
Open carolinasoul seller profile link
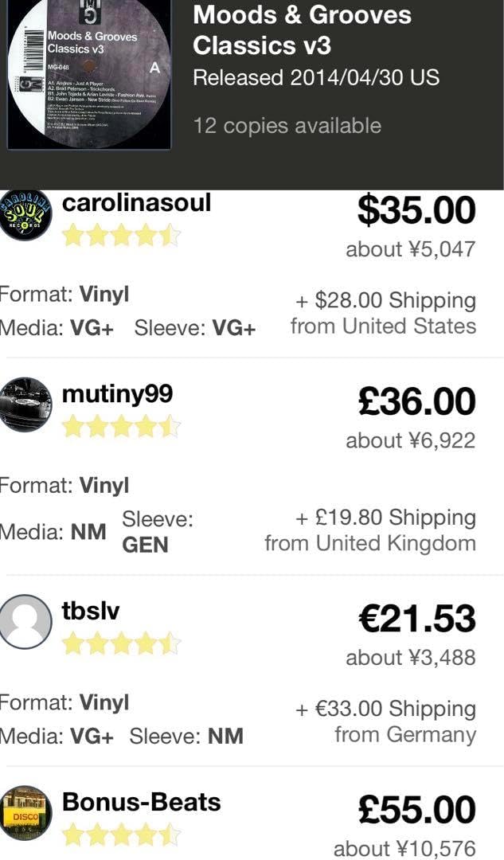click(x=136, y=203)
